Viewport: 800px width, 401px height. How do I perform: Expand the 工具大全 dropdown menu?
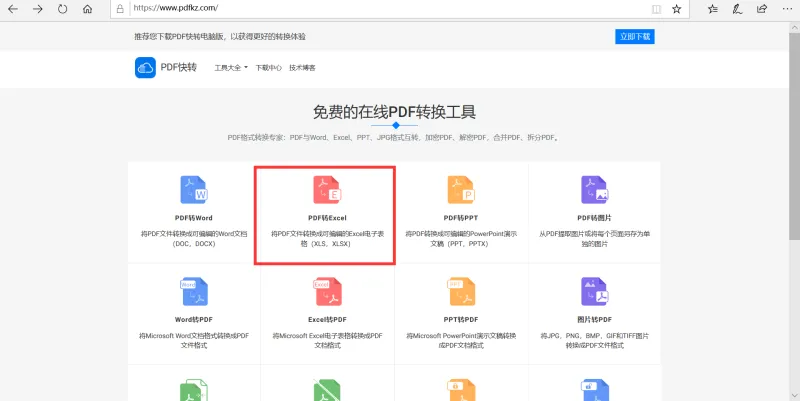coord(231,68)
